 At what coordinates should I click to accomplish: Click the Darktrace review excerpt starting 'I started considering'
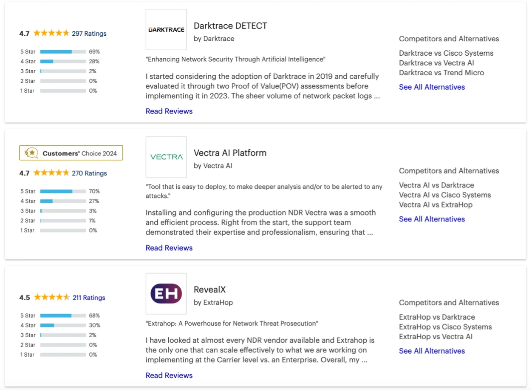pos(263,86)
